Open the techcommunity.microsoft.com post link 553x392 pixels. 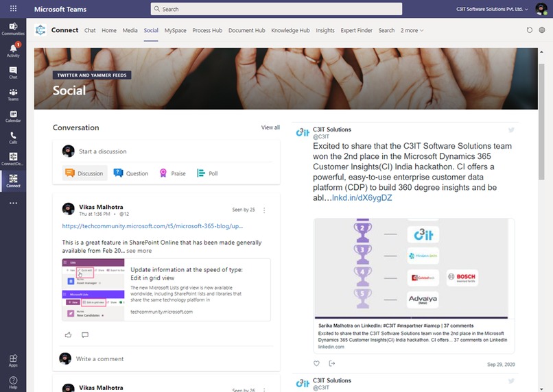(x=152, y=226)
